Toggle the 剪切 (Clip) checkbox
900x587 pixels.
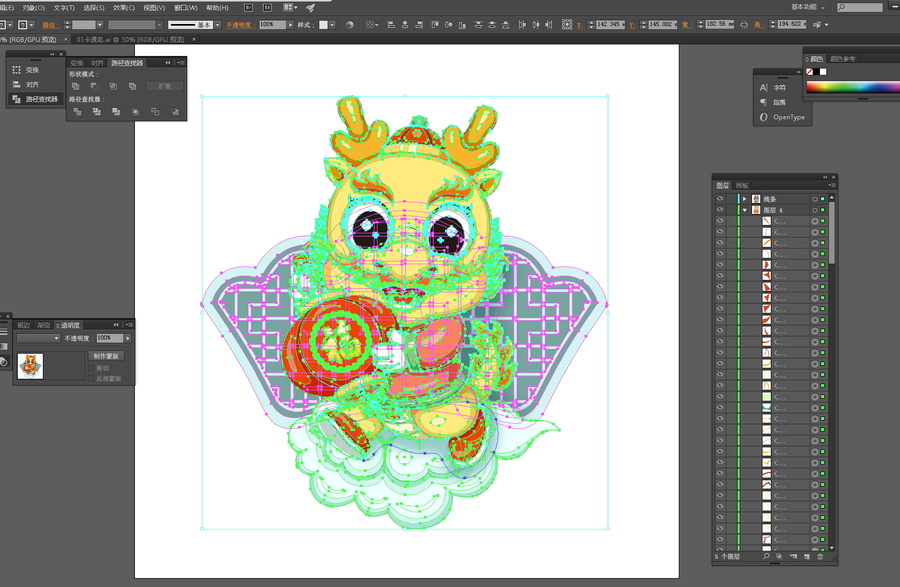pos(91,368)
